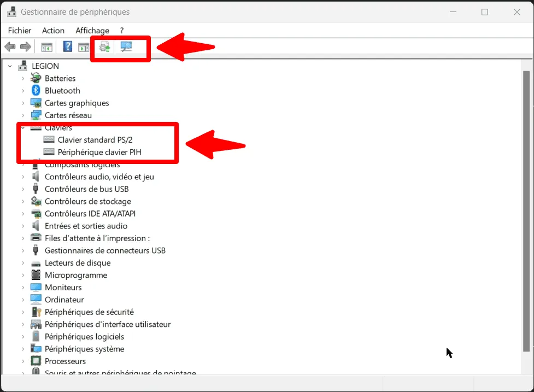
Task: Close the Gestionnaire de périphériques window
Action: pos(517,12)
